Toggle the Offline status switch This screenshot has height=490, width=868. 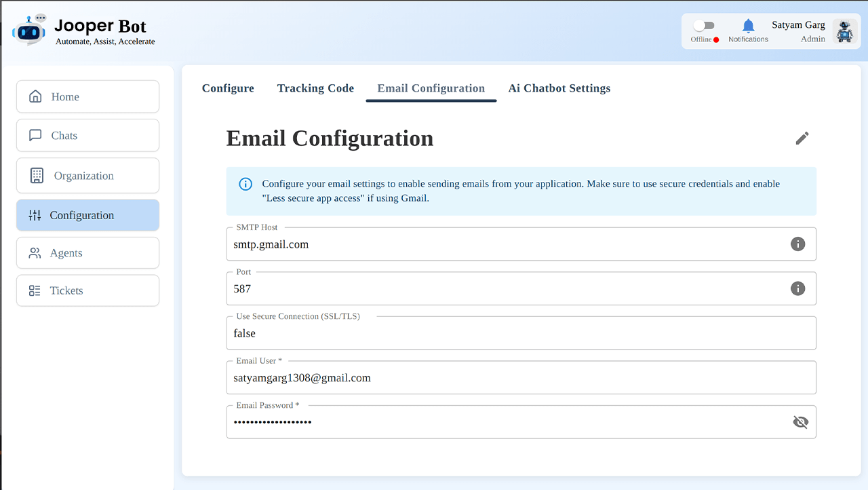[x=704, y=26]
